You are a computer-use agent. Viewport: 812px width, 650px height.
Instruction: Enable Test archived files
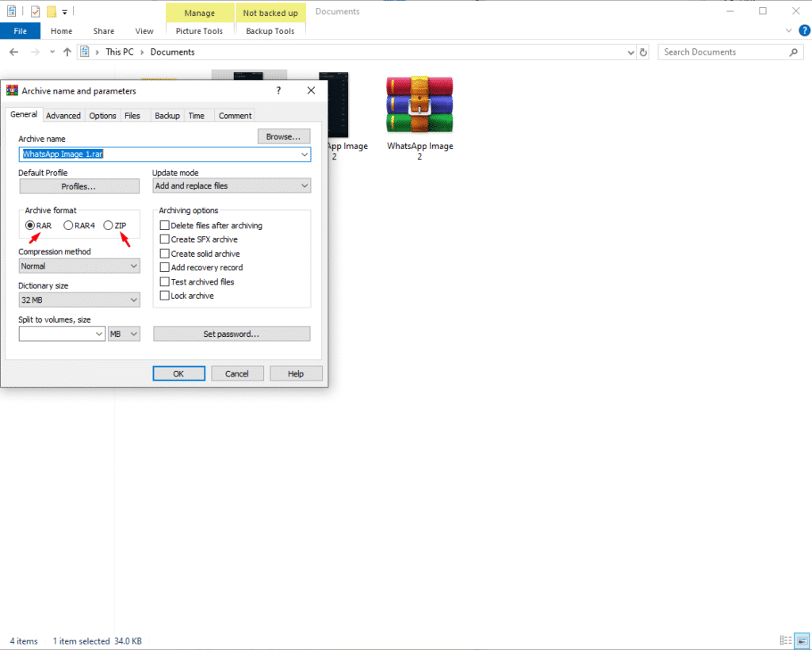point(197,282)
